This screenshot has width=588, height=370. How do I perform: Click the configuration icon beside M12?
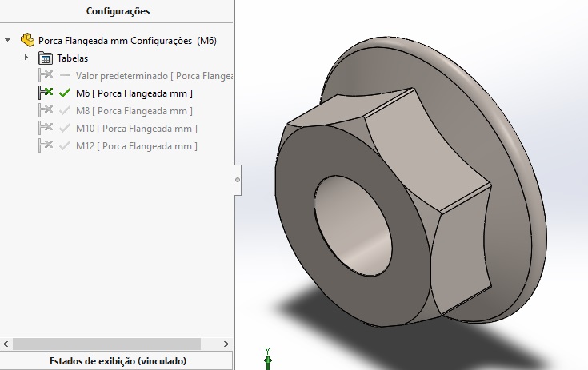pos(46,145)
